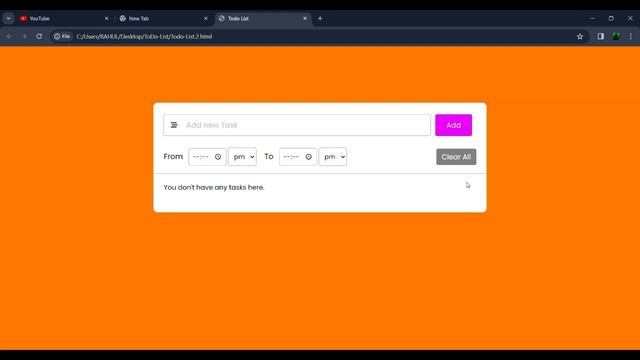This screenshot has height=360, width=640.
Task: Click the File site info chip
Action: coord(62,36)
